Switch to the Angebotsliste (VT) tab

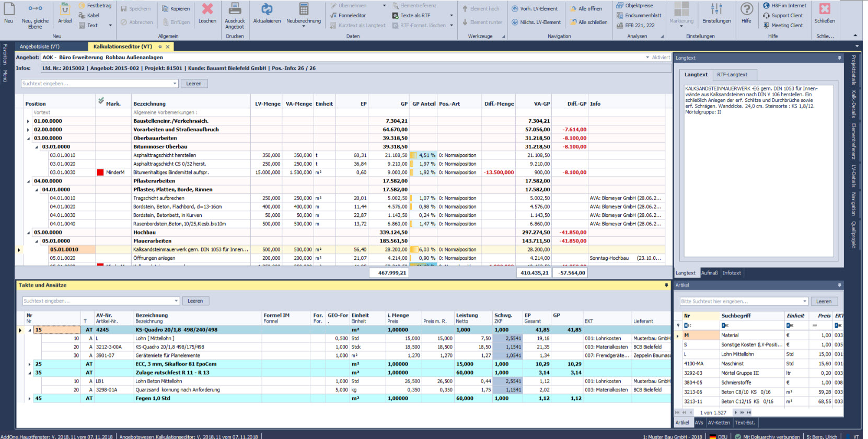click(40, 47)
